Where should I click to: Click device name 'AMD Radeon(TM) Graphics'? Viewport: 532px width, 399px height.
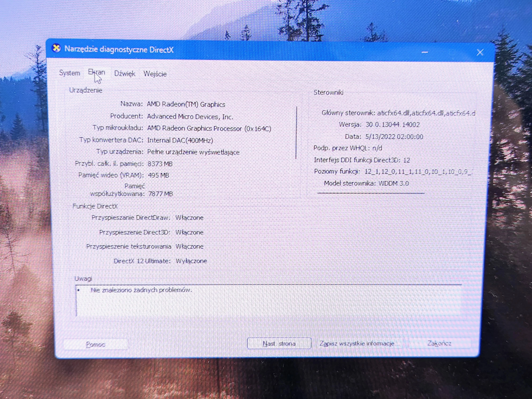(x=186, y=104)
